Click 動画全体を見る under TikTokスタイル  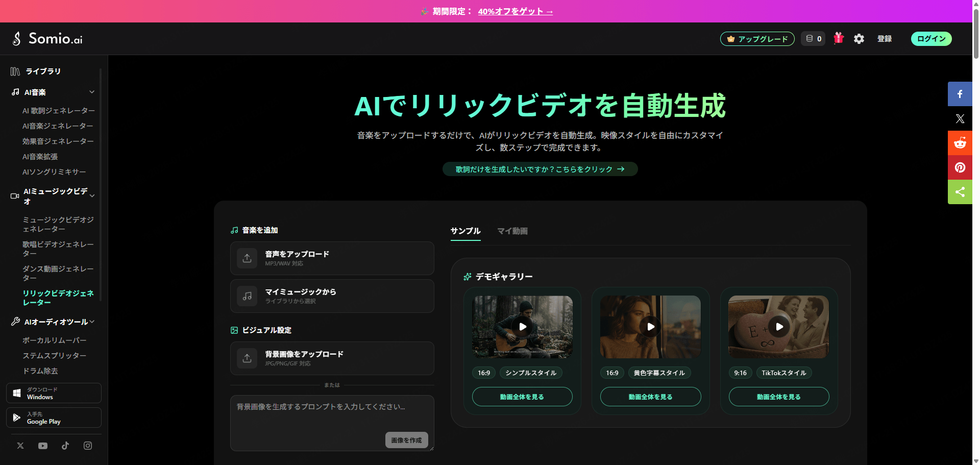[x=779, y=397]
